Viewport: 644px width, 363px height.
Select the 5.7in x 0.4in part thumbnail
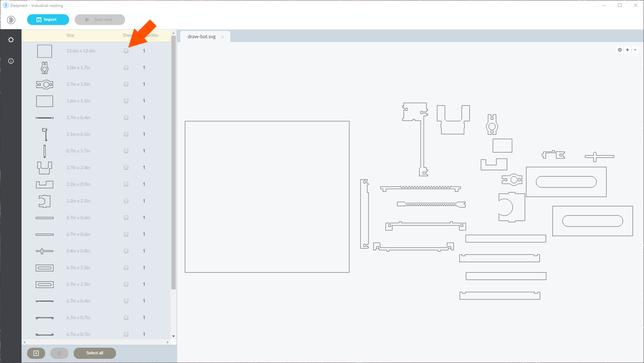pyautogui.click(x=44, y=117)
